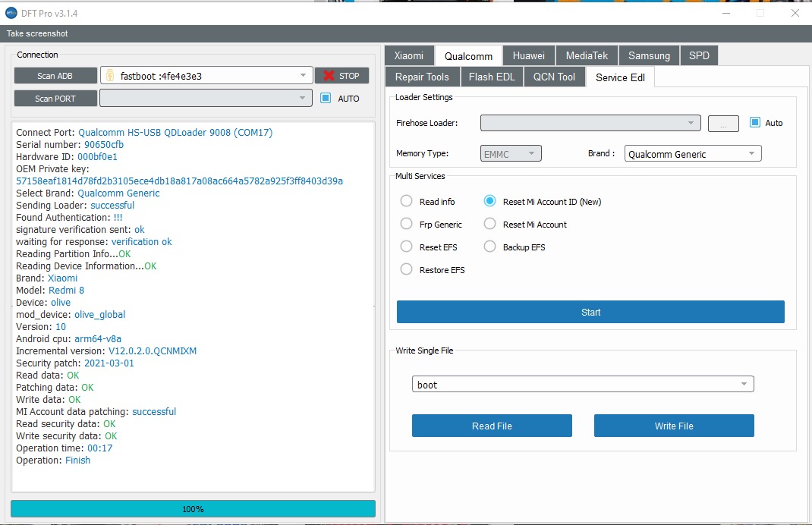This screenshot has height=525, width=812.
Task: Click the blue Start button
Action: [x=590, y=313]
